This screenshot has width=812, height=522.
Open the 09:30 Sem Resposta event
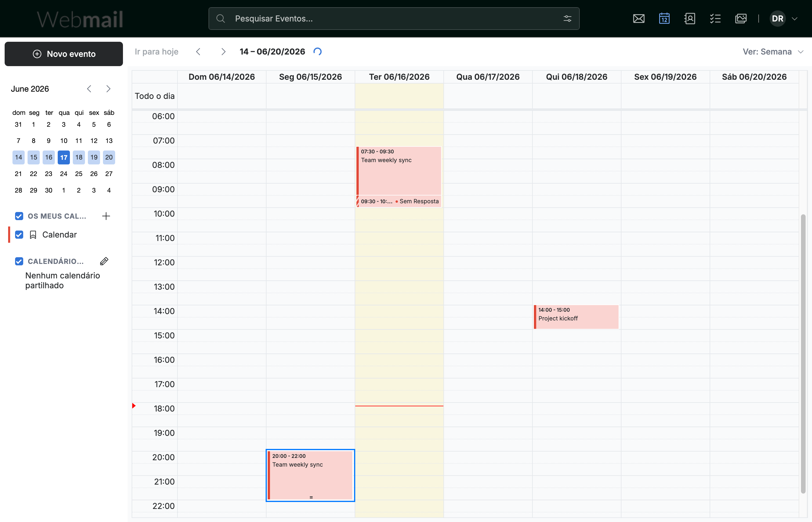coord(399,201)
